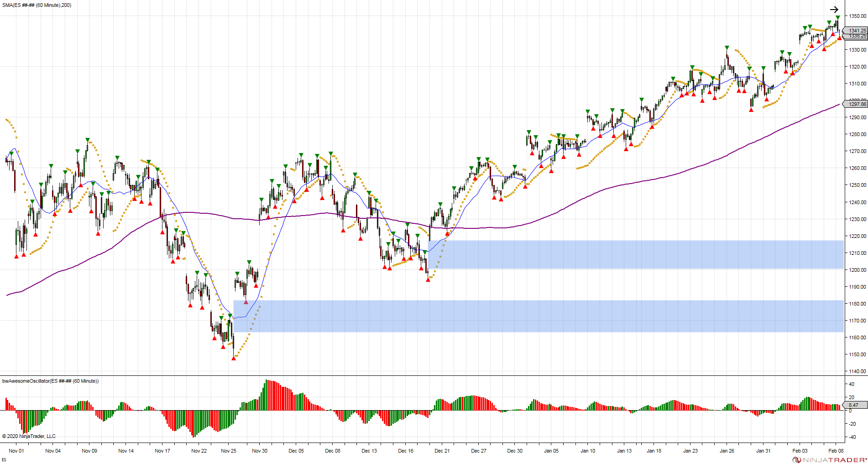Click the Nov 09 date label

[x=89, y=451]
